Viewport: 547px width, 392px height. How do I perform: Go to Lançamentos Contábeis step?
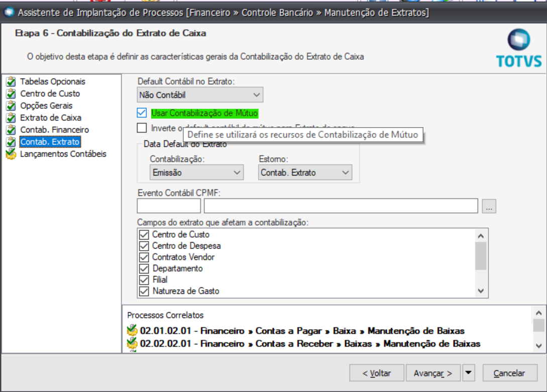[x=63, y=154]
